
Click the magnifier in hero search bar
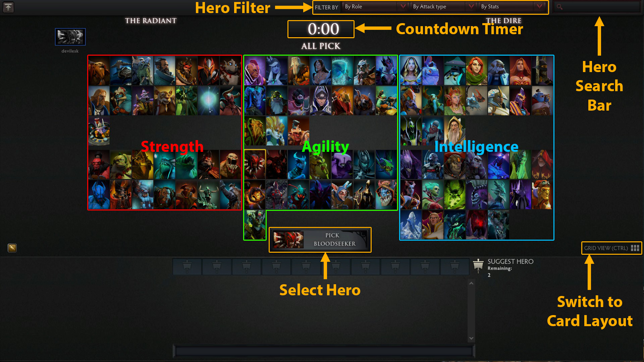[559, 7]
